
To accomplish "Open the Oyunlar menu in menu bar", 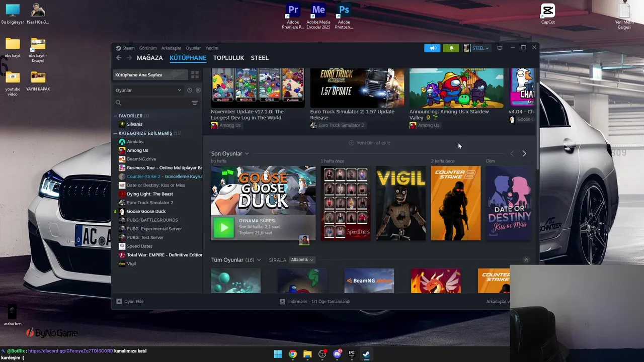I will coord(193,48).
